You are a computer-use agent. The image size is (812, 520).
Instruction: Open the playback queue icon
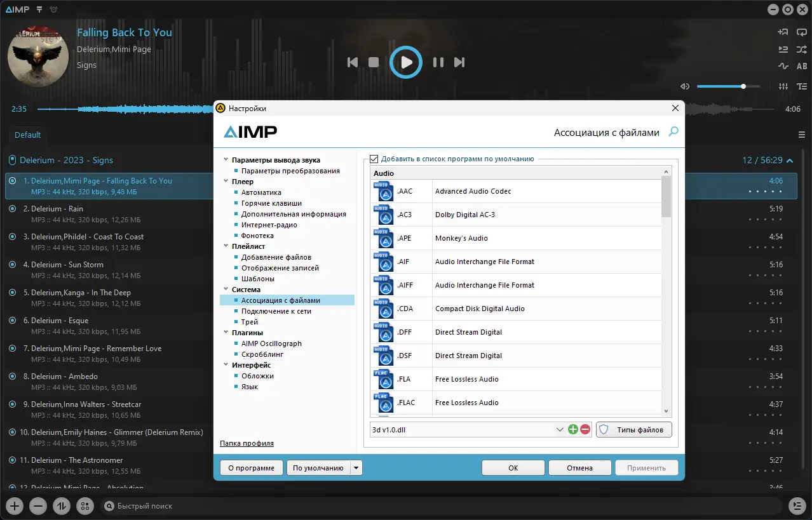[x=783, y=49]
